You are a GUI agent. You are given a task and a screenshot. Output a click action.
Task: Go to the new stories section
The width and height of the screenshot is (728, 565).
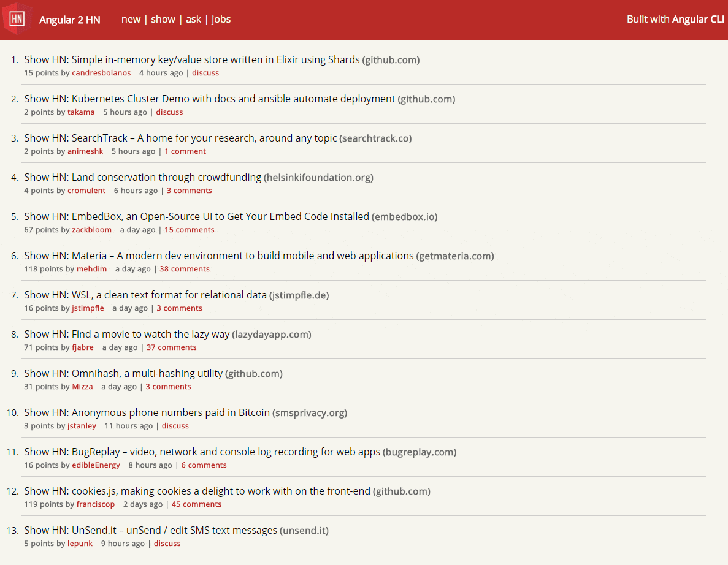131,19
